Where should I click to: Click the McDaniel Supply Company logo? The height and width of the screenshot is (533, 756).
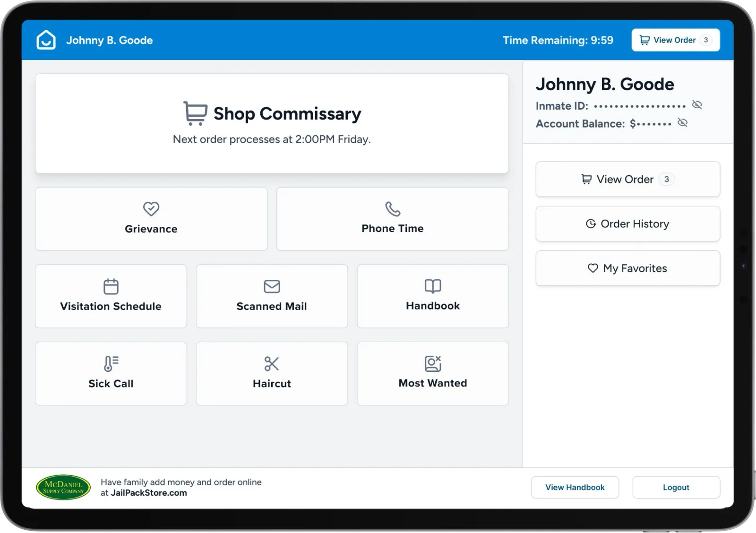(63, 487)
